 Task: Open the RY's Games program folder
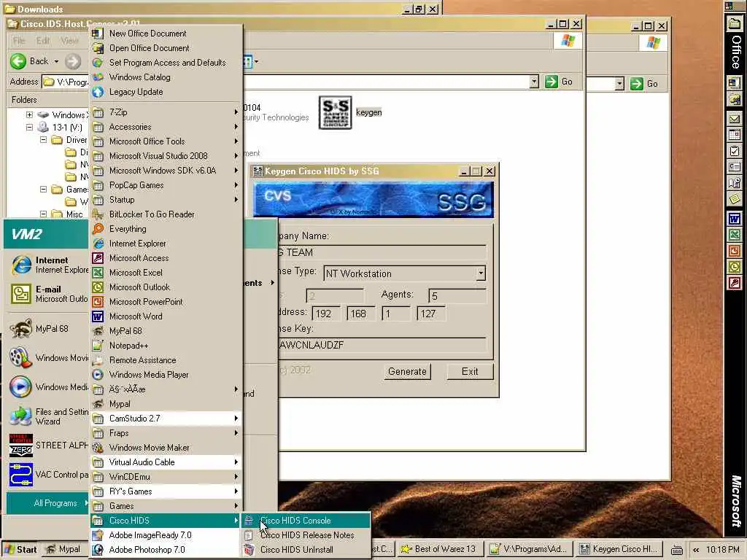[x=166, y=491]
